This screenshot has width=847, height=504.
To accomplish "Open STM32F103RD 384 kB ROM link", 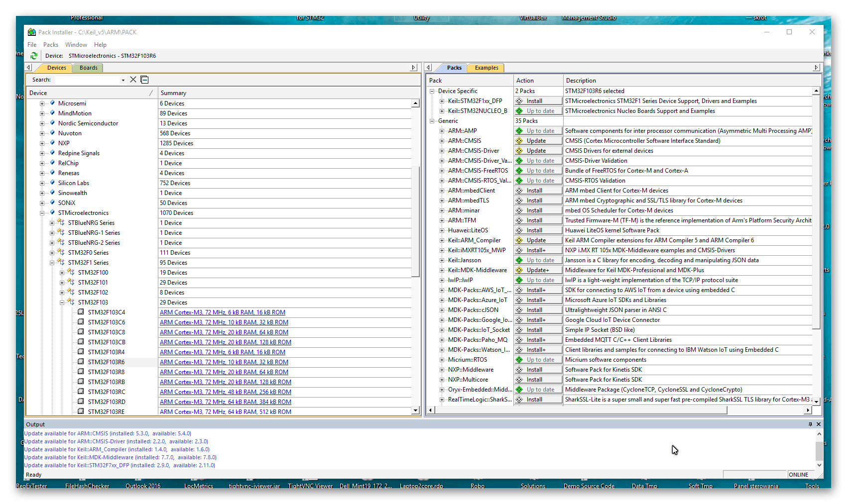I will [x=226, y=402].
